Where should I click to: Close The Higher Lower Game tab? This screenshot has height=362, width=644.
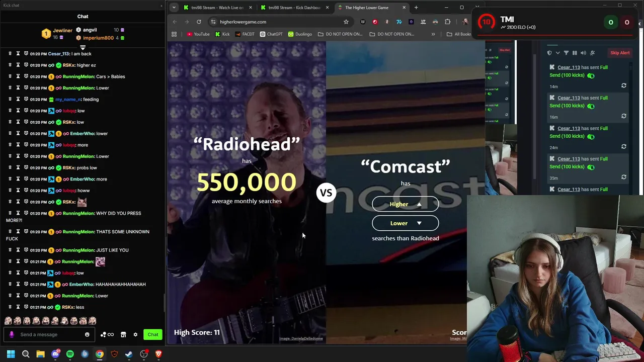404,8
